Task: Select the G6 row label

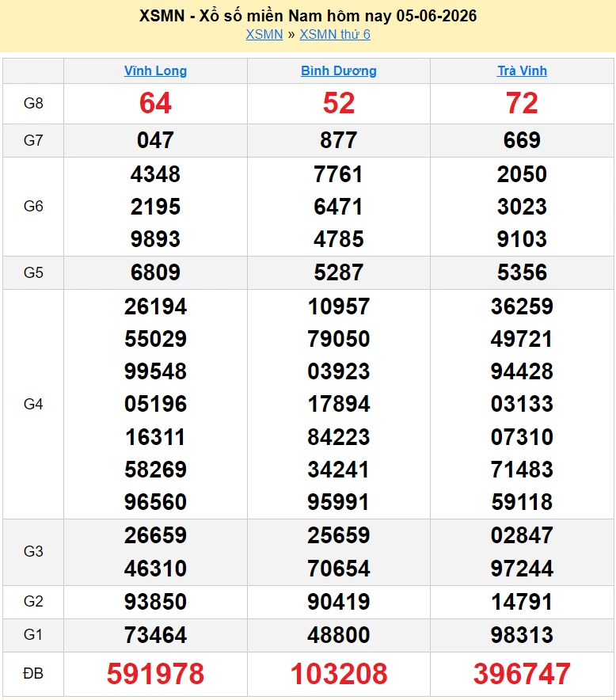Action: coord(33,206)
